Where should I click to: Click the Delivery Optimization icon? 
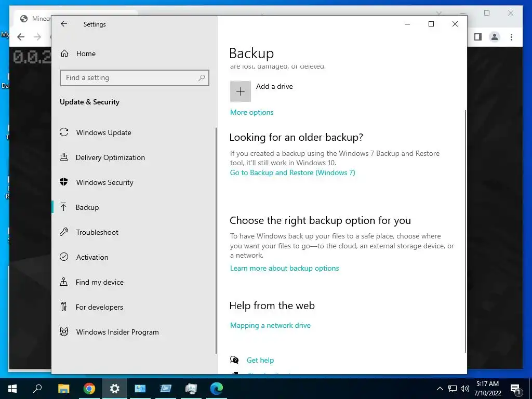[x=64, y=157]
